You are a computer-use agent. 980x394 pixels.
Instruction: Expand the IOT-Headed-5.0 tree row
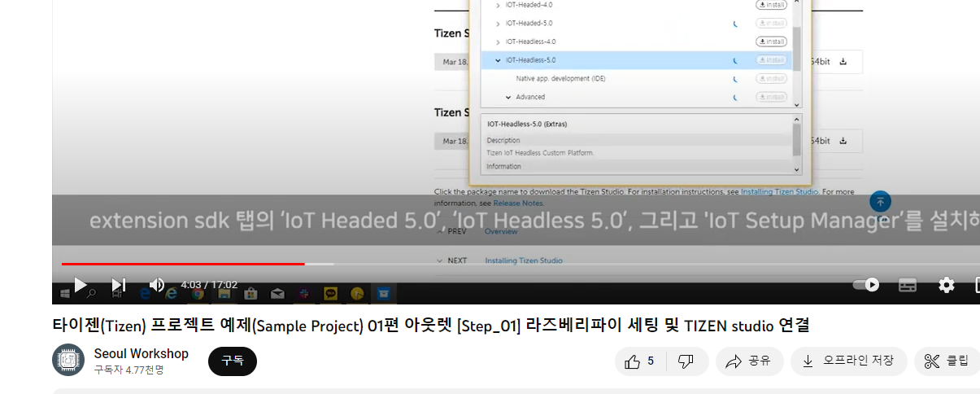pyautogui.click(x=498, y=24)
